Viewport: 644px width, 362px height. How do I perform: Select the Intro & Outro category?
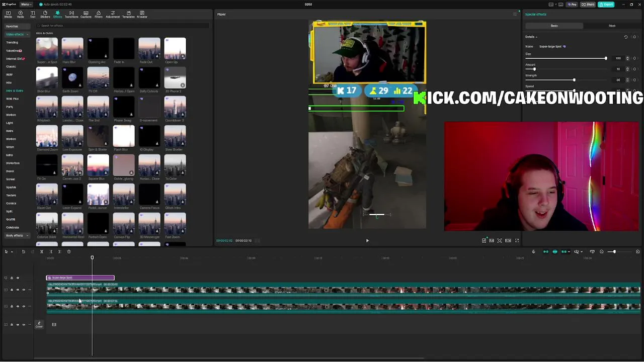tap(15, 90)
